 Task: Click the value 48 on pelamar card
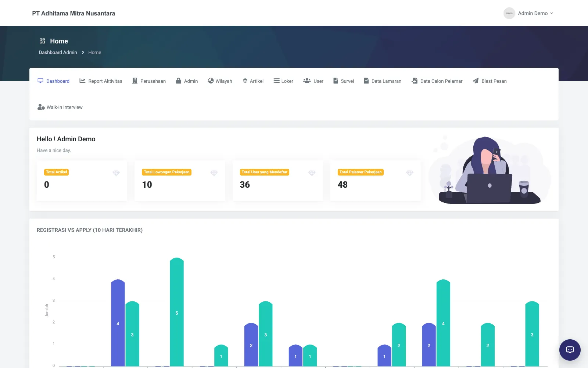tap(343, 185)
